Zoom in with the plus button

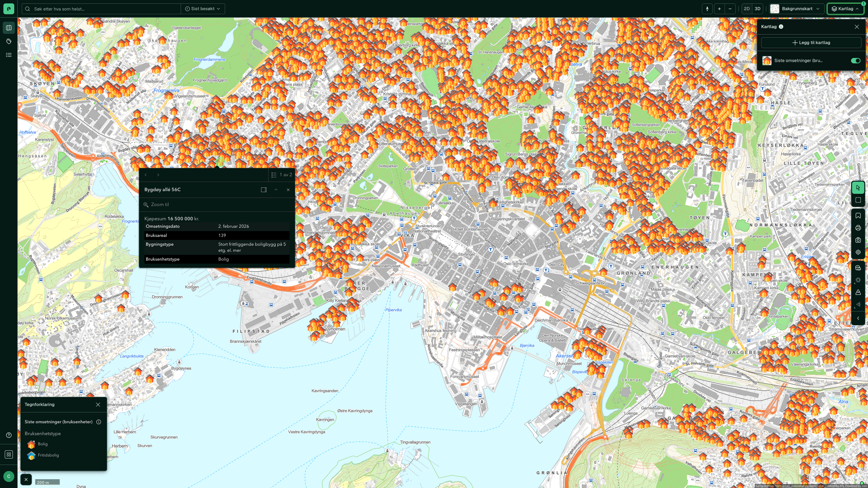pos(719,9)
